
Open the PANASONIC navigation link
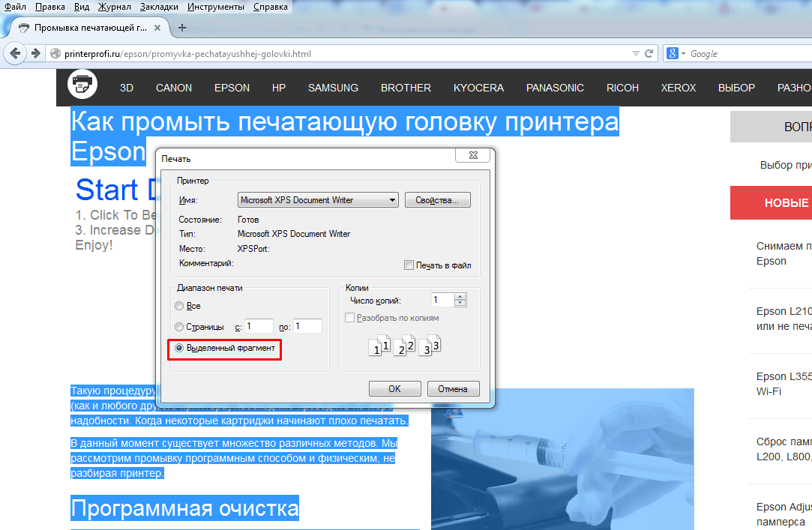pos(555,88)
